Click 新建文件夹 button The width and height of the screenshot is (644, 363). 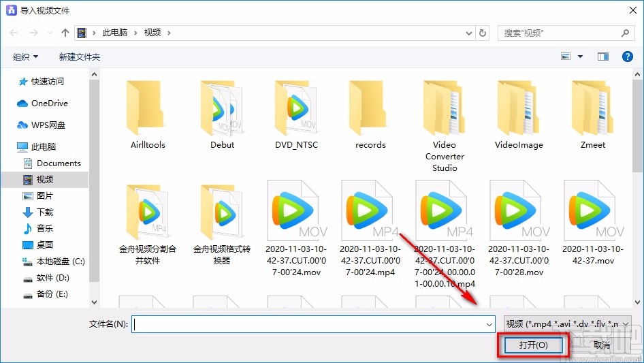[79, 57]
